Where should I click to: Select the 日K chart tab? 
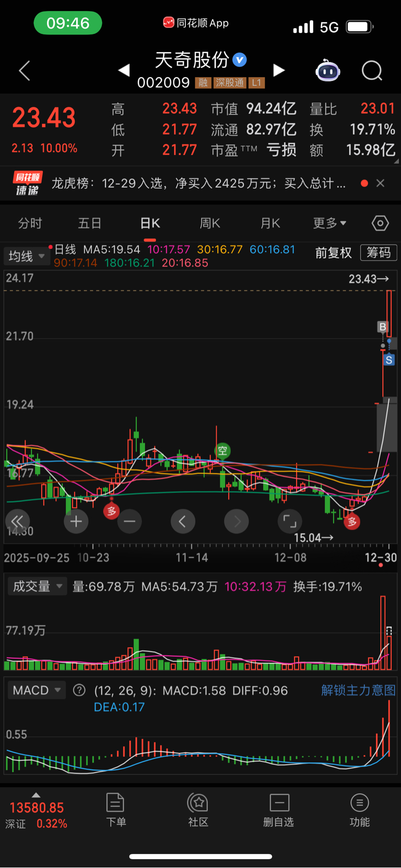click(x=150, y=223)
